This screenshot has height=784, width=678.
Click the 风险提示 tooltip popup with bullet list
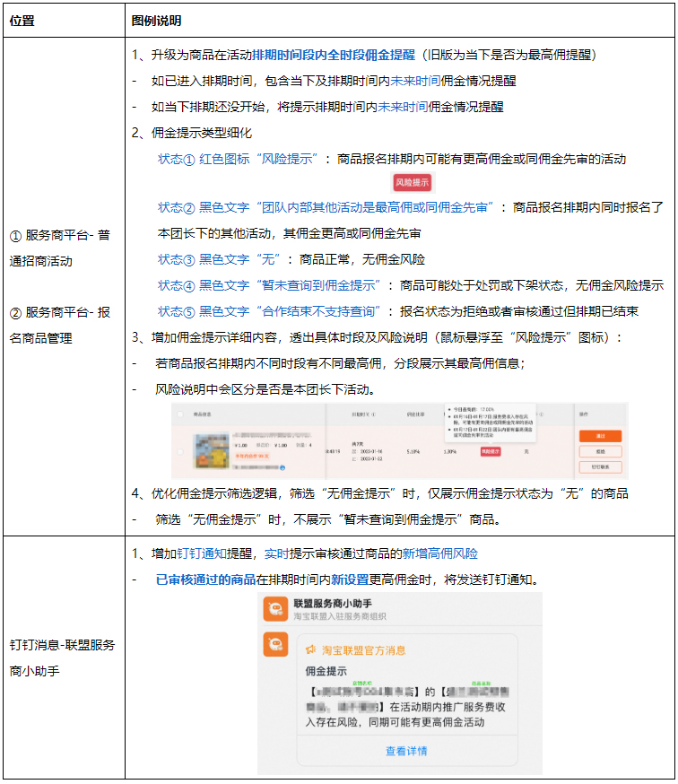coord(490,423)
